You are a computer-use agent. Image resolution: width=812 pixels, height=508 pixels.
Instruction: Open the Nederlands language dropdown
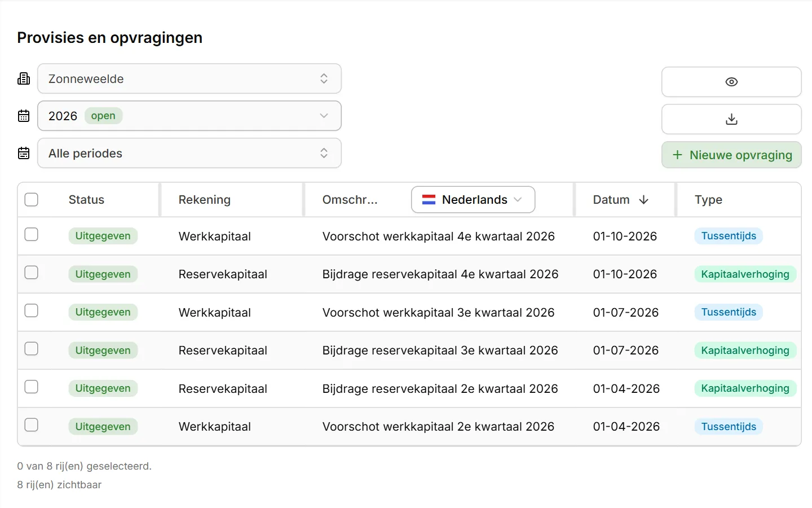(473, 200)
